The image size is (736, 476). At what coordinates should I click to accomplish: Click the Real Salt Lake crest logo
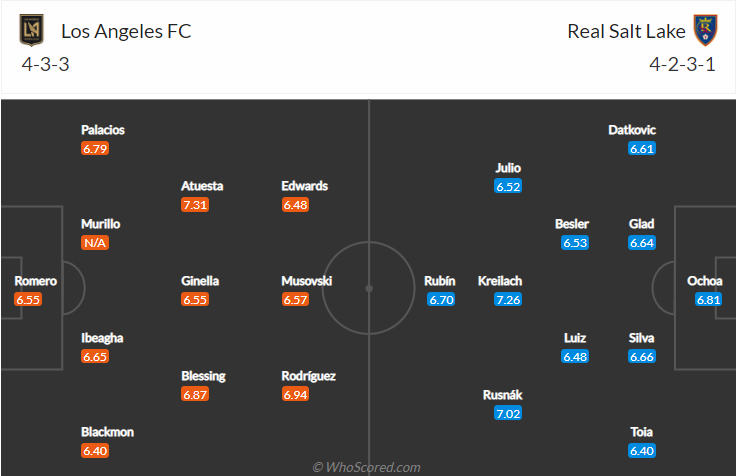pos(705,30)
